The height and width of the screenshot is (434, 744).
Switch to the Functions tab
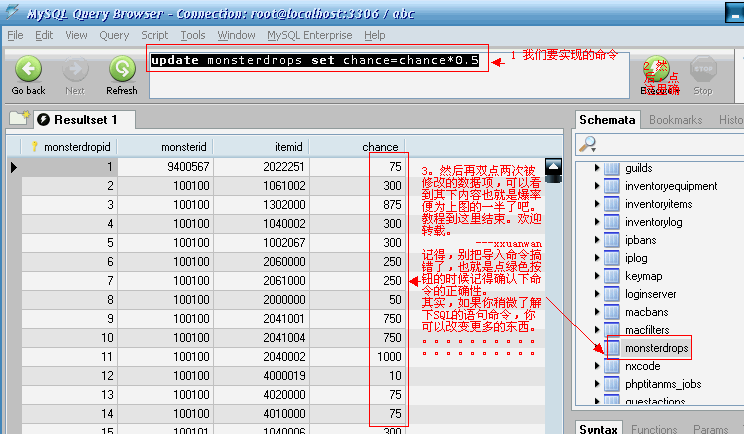pyautogui.click(x=654, y=429)
